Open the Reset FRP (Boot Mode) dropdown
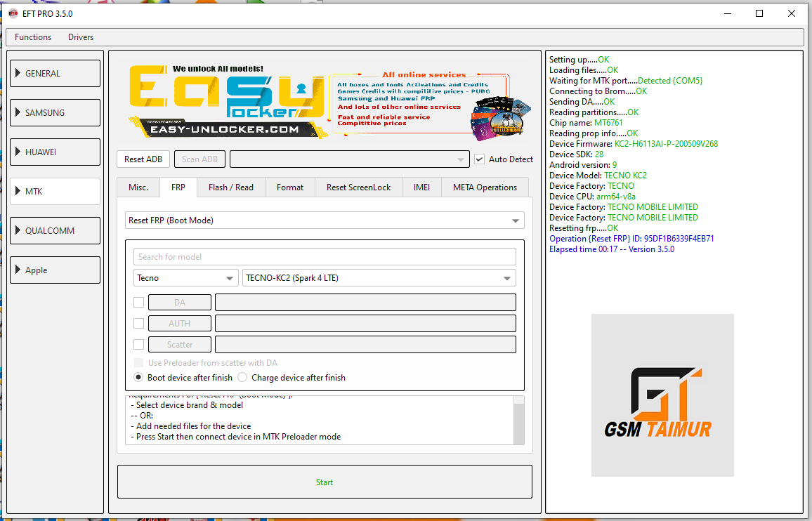Screen dimensions: 812x521 pyautogui.click(x=325, y=220)
